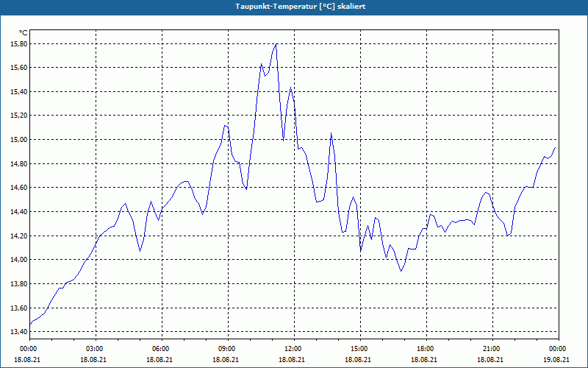Select the 03:00 time label
The image size is (588, 368).
(93, 349)
